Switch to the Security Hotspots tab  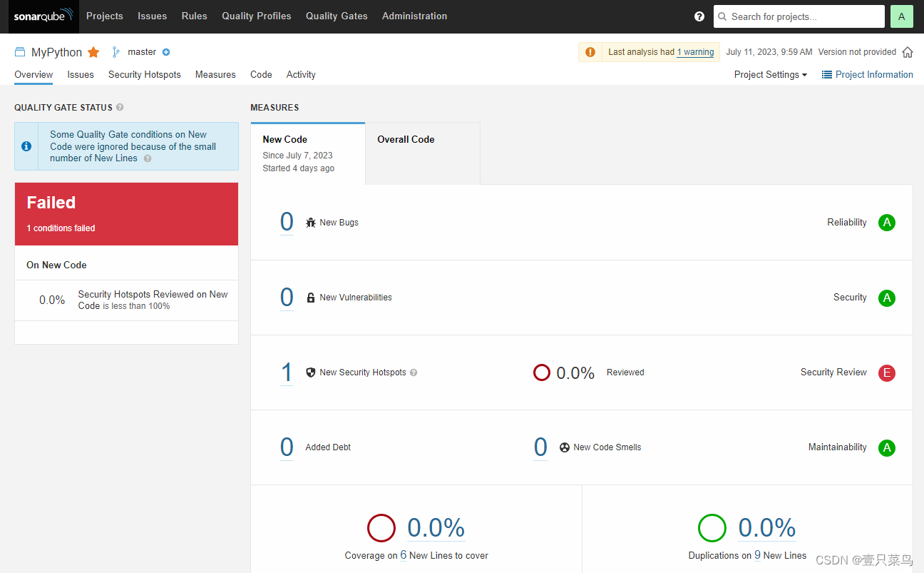[x=145, y=74]
